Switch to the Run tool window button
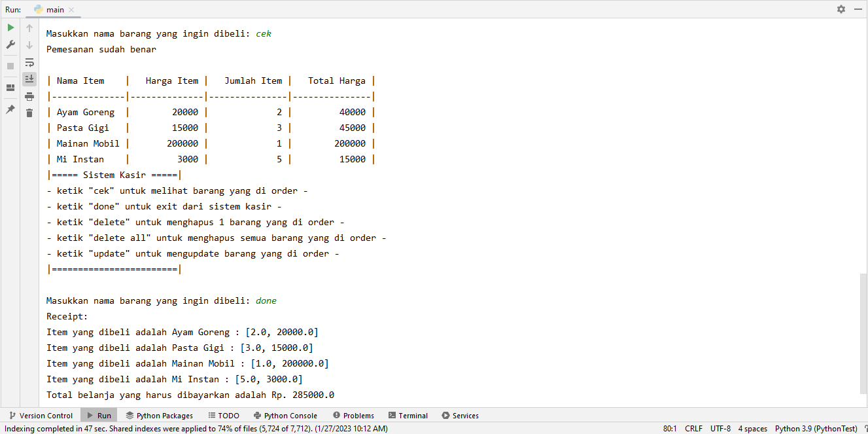 [99, 416]
